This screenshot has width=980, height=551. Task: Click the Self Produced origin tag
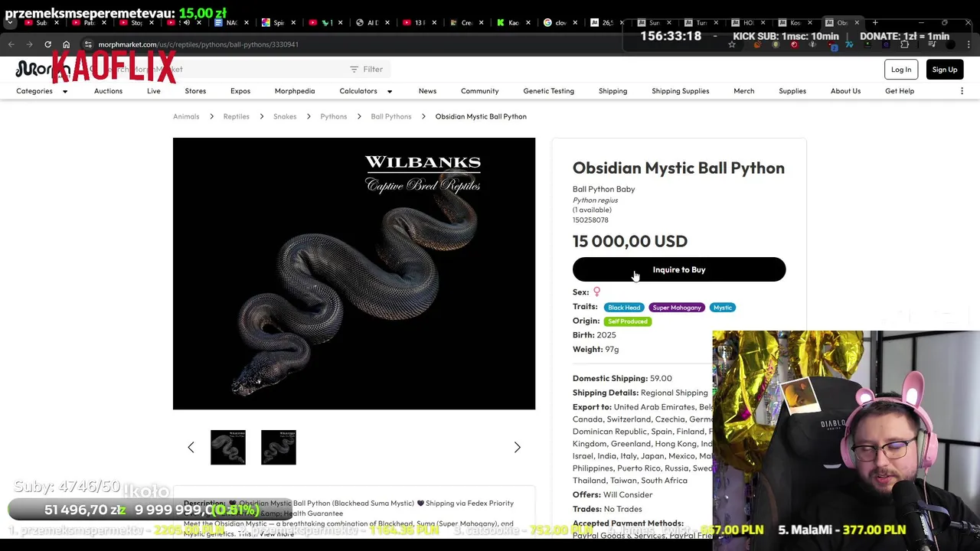point(628,321)
